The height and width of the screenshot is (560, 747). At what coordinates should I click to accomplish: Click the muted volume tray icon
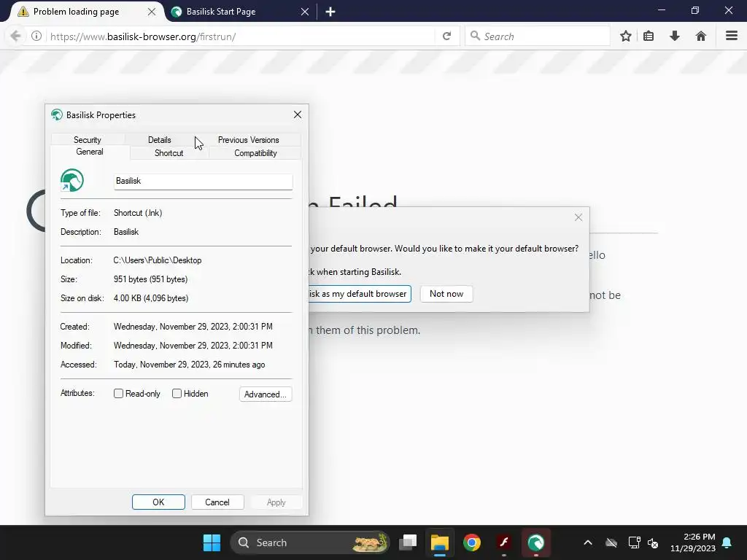[653, 542]
